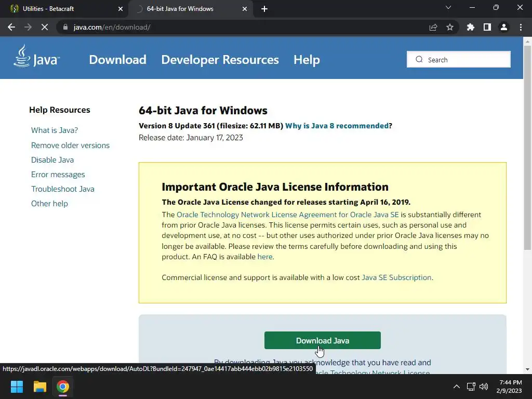Click the page vertical scrollbar
Screen dimensions: 532x399
pyautogui.click(x=527, y=148)
